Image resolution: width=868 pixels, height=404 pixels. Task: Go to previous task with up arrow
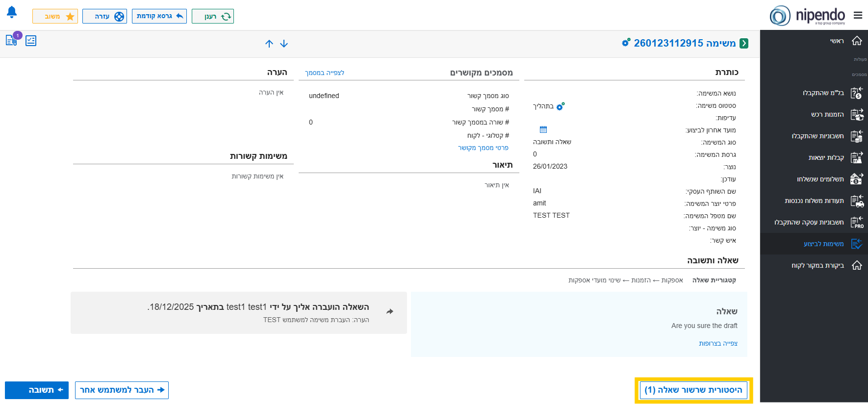tap(269, 44)
